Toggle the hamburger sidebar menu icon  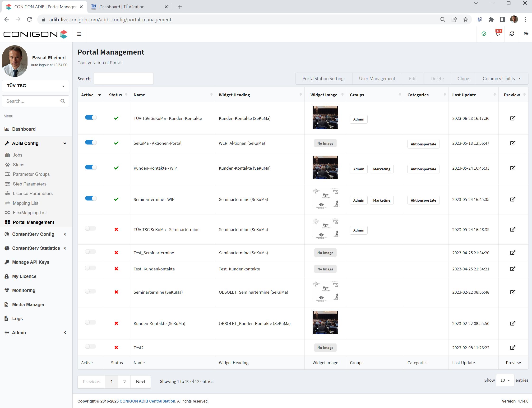(79, 34)
